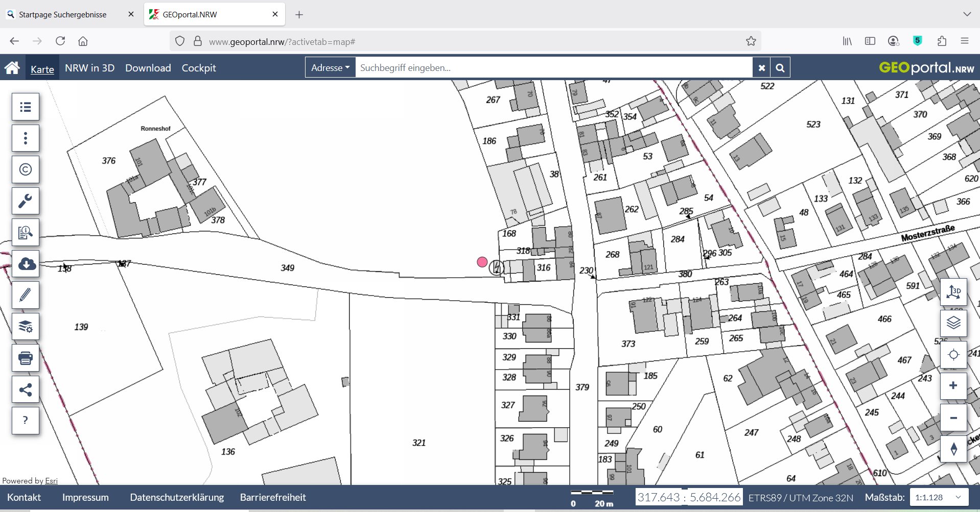This screenshot has width=980, height=512.
Task: Expand the Adresse search type dropdown
Action: tap(330, 68)
